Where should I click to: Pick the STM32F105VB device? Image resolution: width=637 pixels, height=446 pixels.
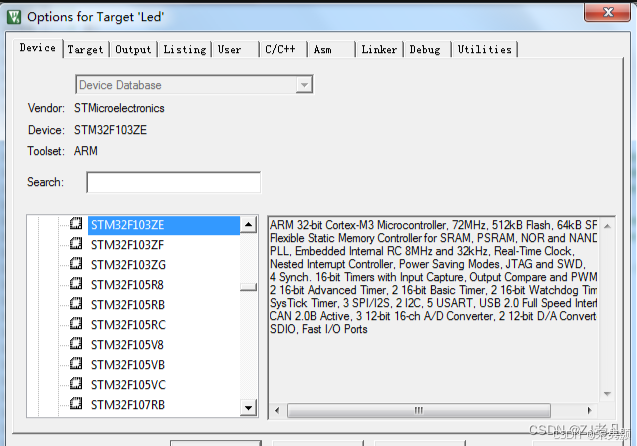(128, 365)
